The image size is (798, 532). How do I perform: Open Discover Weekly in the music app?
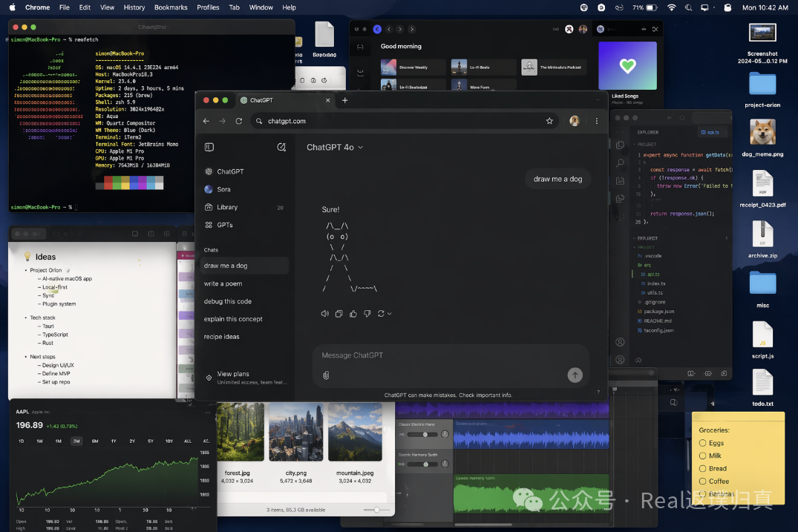[413, 67]
